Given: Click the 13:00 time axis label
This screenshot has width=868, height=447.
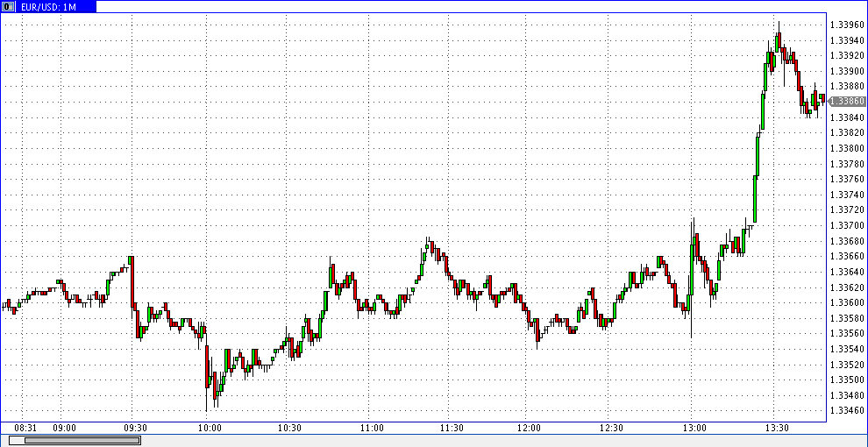Looking at the screenshot, I should [694, 429].
